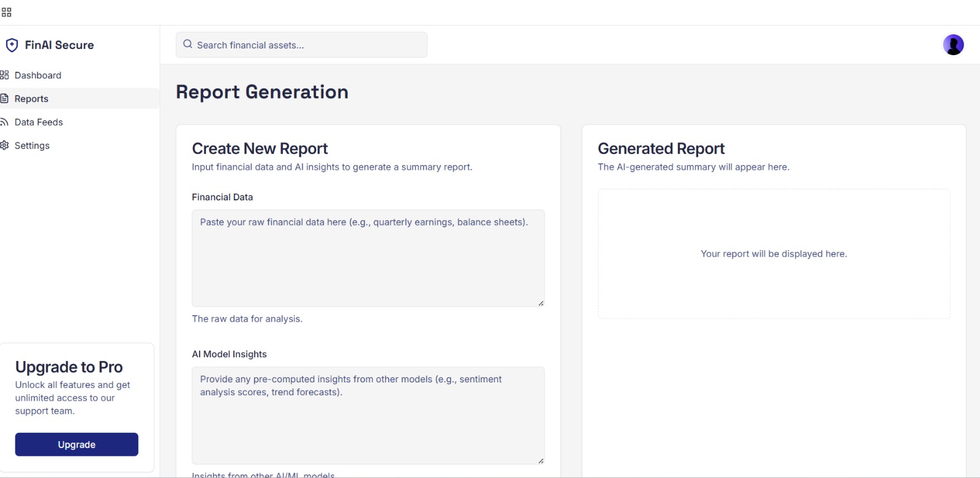Grab the Financial Data textarea resize handle

point(541,303)
